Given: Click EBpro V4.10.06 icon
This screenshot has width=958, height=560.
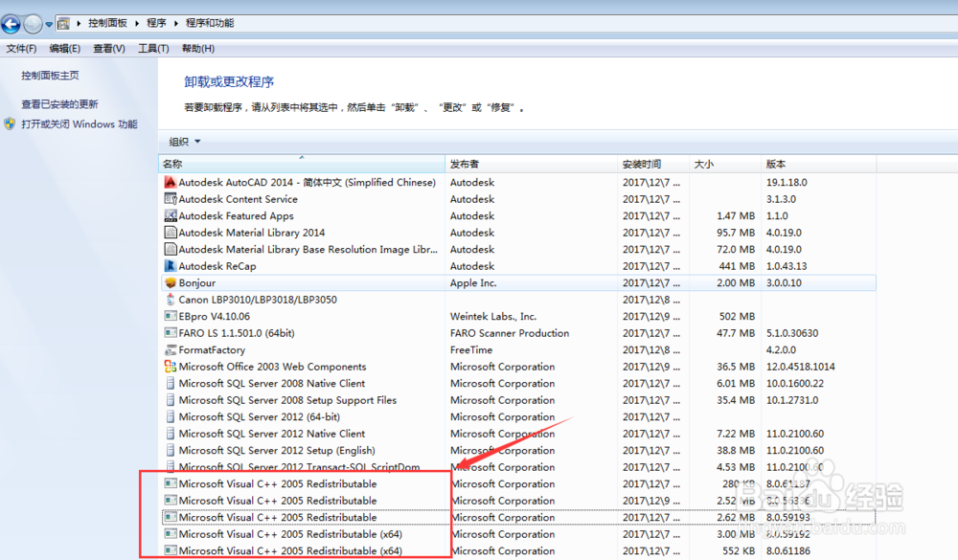Looking at the screenshot, I should pos(171,316).
